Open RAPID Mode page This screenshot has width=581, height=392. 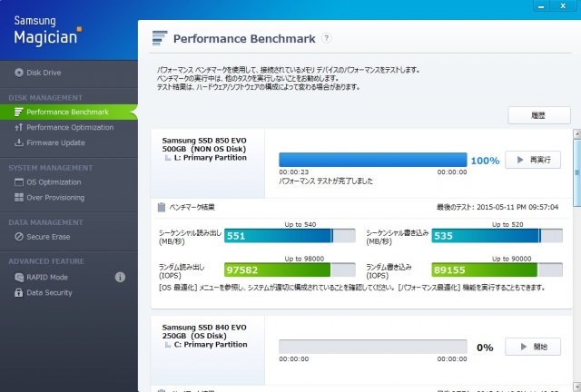point(47,277)
